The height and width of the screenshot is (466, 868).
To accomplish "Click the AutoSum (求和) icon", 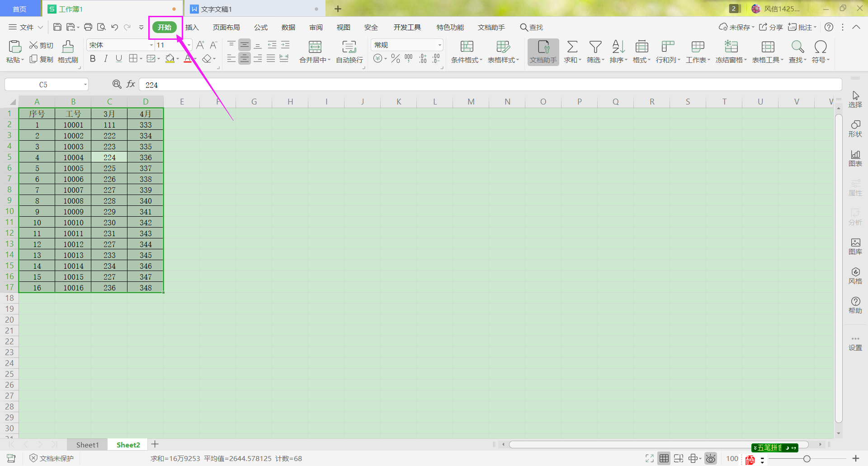I will (572, 47).
